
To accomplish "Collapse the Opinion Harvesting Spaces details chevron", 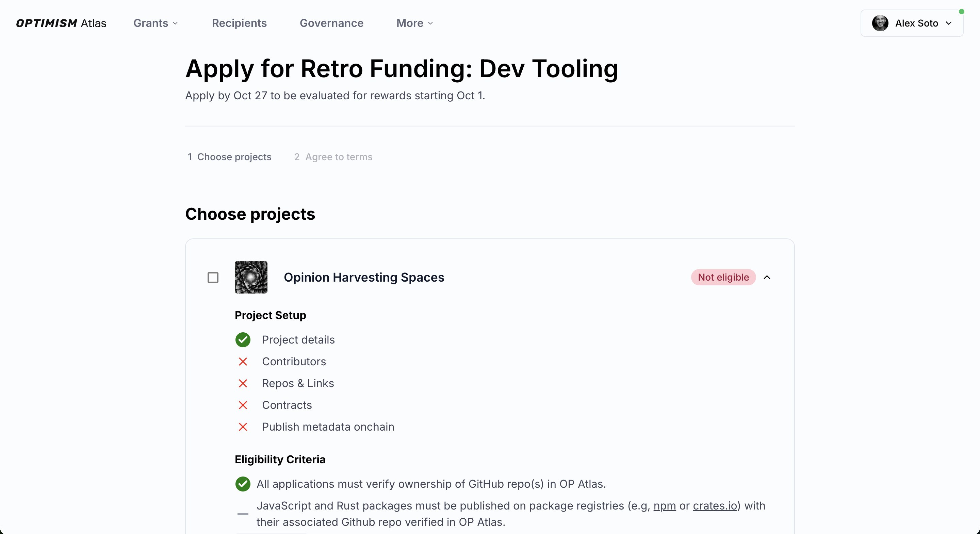I will tap(767, 277).
